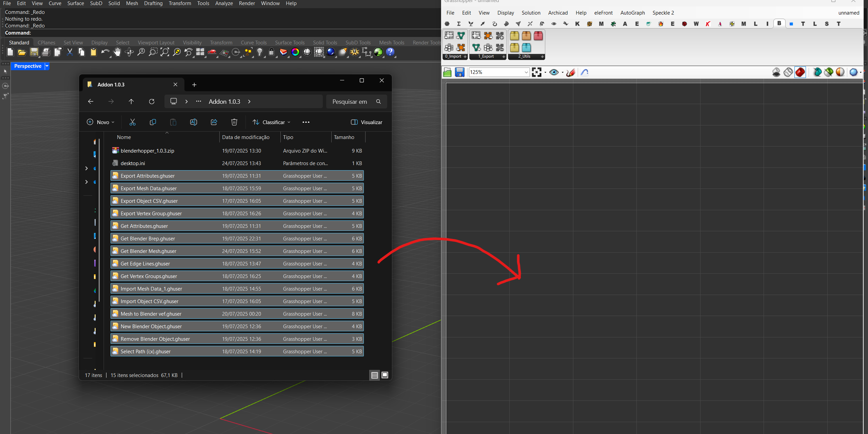The width and height of the screenshot is (868, 434).
Task: Click Grasshopper Zoom Extents frame icon
Action: pyautogui.click(x=537, y=72)
